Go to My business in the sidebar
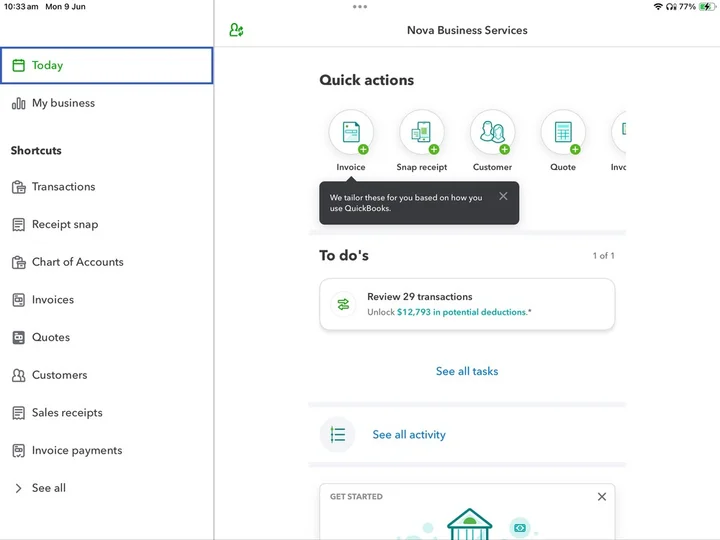 [x=63, y=103]
